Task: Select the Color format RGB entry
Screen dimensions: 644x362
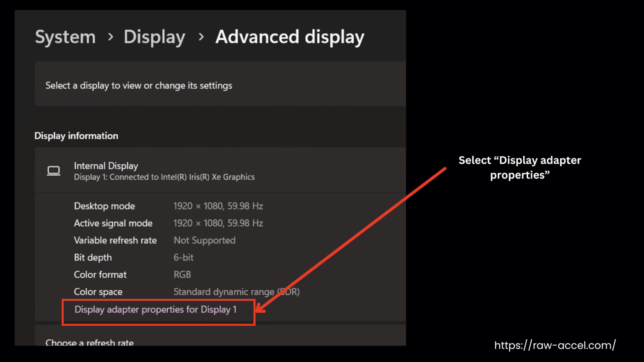Action: pyautogui.click(x=182, y=274)
